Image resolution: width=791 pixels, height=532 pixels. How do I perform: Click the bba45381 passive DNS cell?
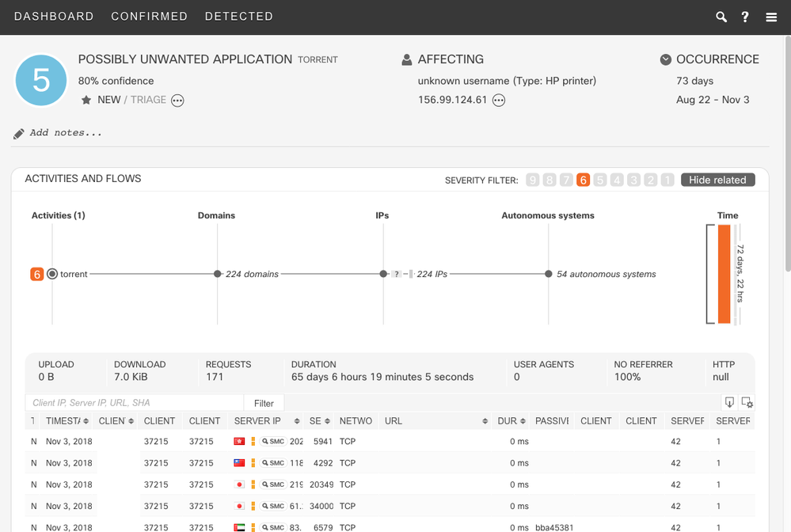tap(554, 527)
